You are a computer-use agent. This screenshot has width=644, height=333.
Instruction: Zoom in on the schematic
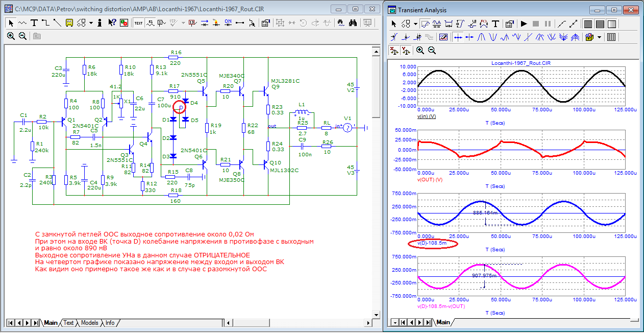coord(11,36)
